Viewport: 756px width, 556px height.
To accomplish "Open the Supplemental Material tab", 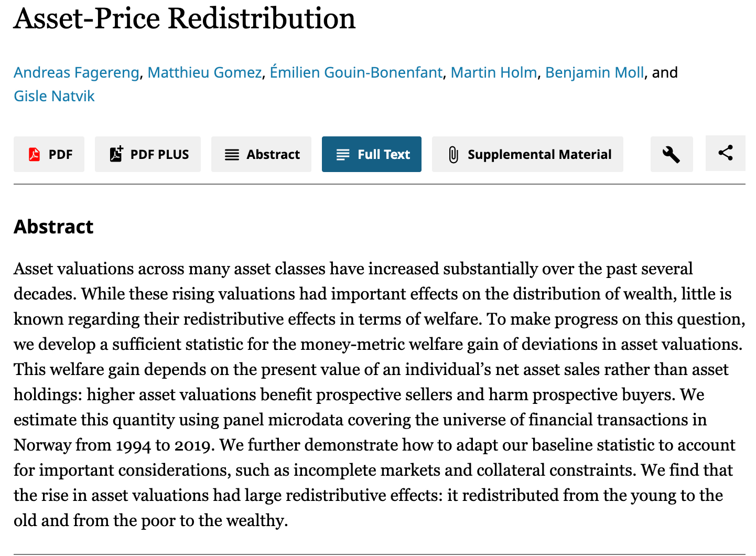I will 527,154.
